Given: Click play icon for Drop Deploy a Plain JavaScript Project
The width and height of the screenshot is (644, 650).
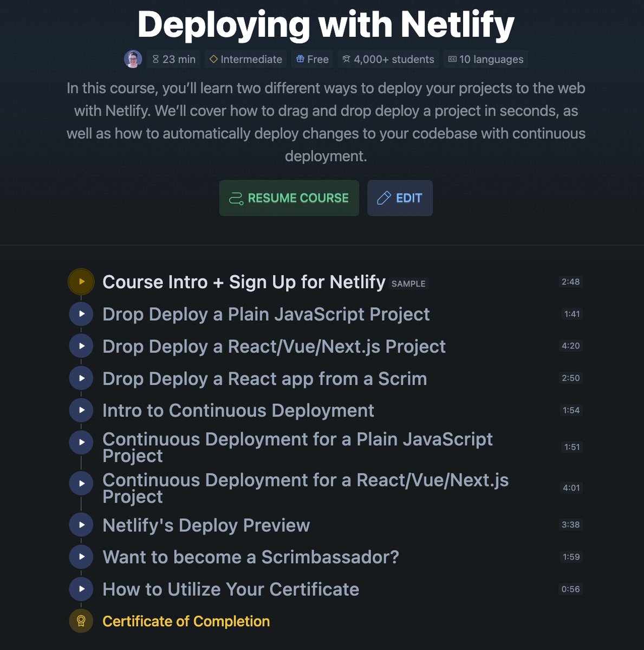Looking at the screenshot, I should click(81, 314).
